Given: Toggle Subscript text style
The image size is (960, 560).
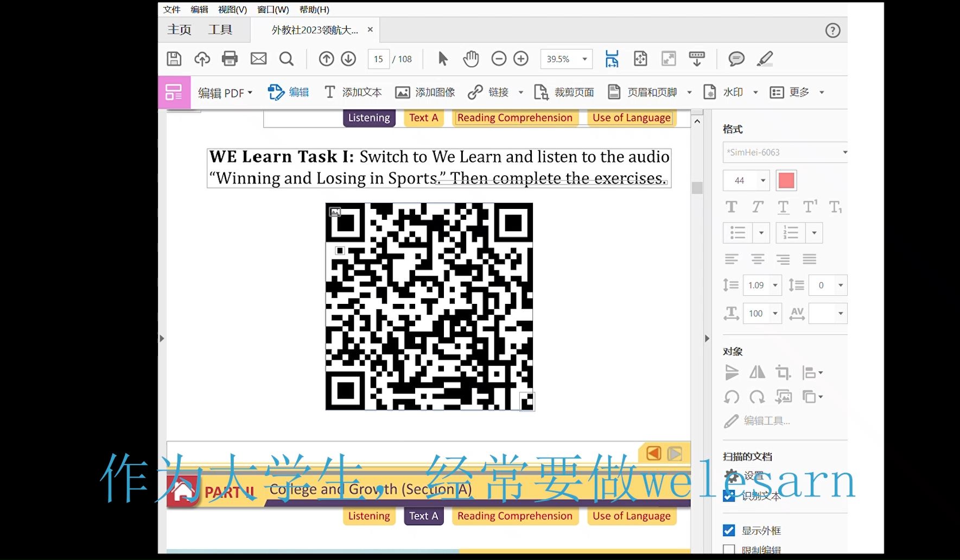Looking at the screenshot, I should pyautogui.click(x=835, y=207).
